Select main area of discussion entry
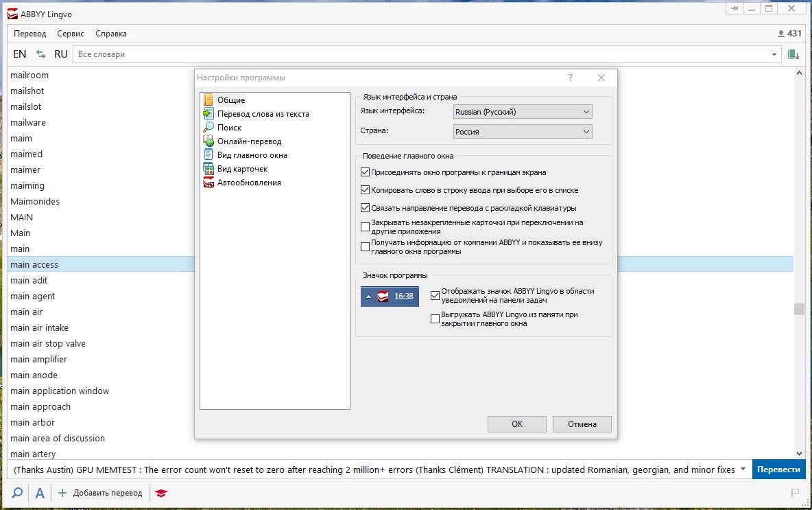Image resolution: width=812 pixels, height=510 pixels. coord(58,438)
